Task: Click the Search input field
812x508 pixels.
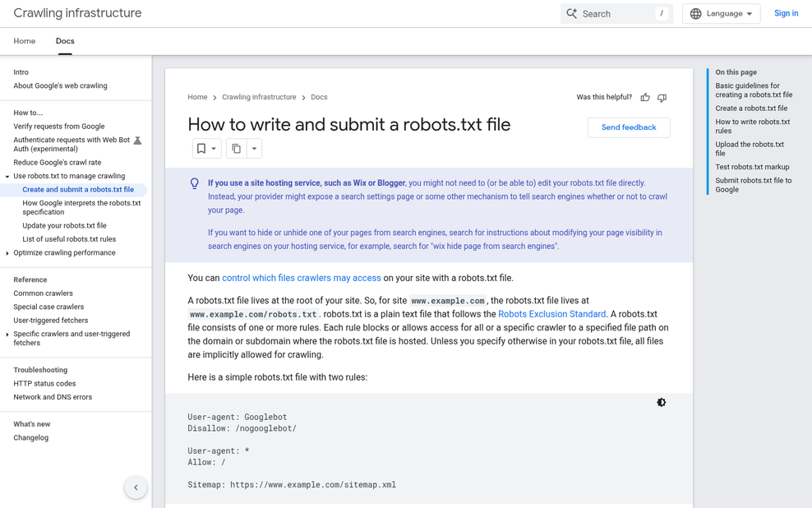Action: tap(616, 13)
